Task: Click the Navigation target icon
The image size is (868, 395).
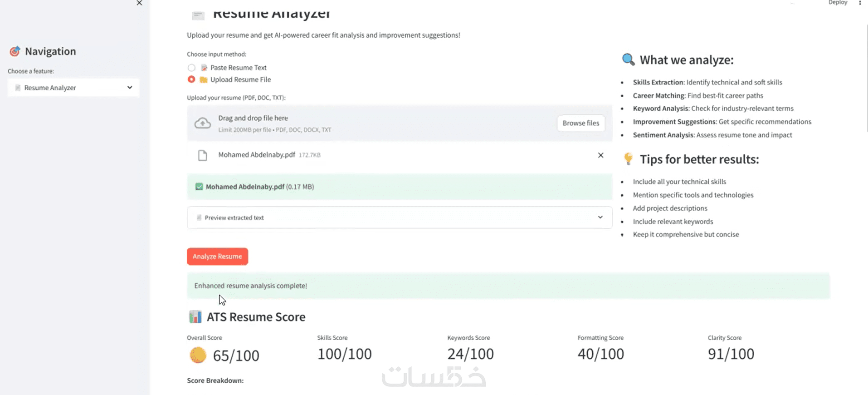Action: 15,51
